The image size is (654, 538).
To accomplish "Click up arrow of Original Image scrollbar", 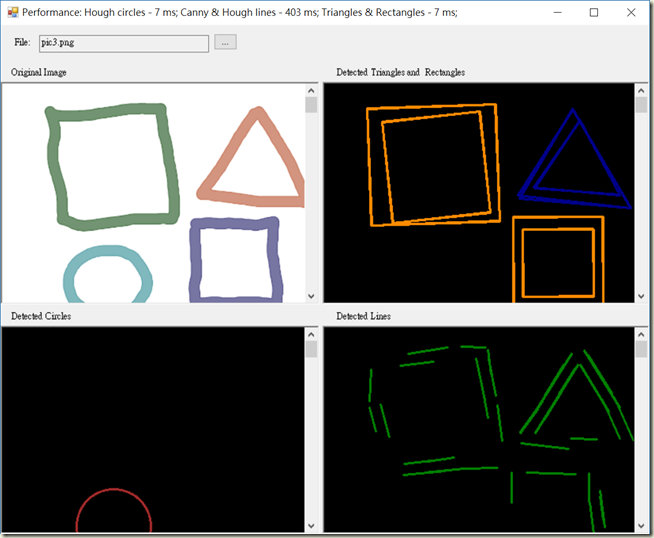I will pos(311,91).
